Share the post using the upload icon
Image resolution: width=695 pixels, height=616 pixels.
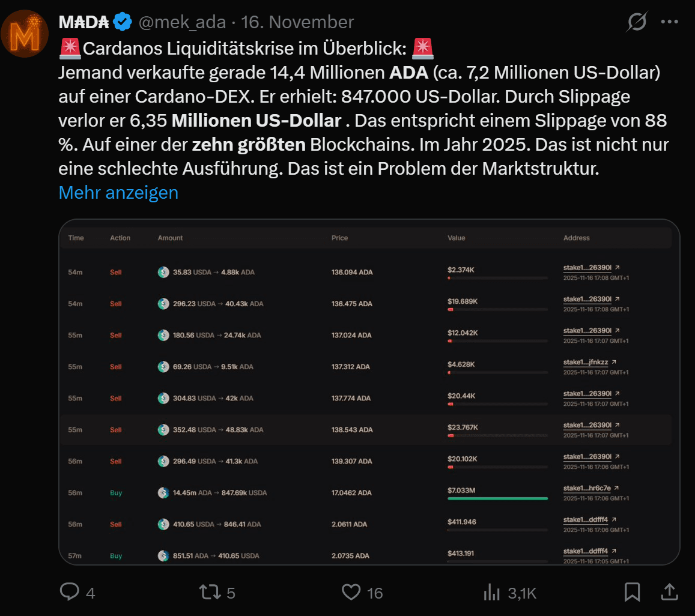(x=669, y=592)
